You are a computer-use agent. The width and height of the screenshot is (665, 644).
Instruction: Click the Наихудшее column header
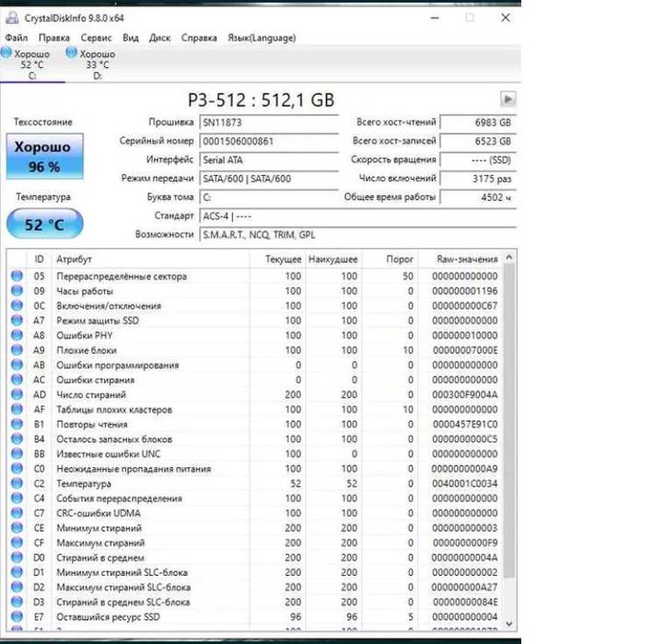(x=333, y=259)
